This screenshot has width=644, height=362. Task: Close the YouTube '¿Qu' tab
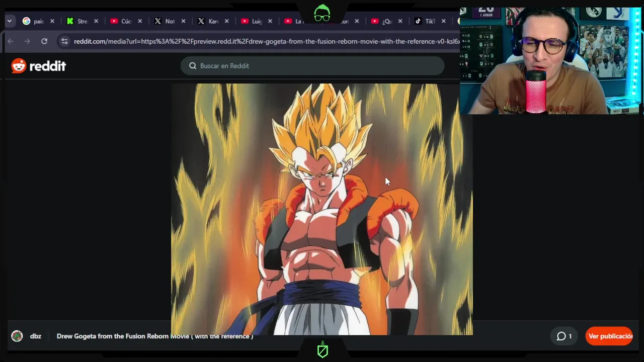(x=400, y=21)
